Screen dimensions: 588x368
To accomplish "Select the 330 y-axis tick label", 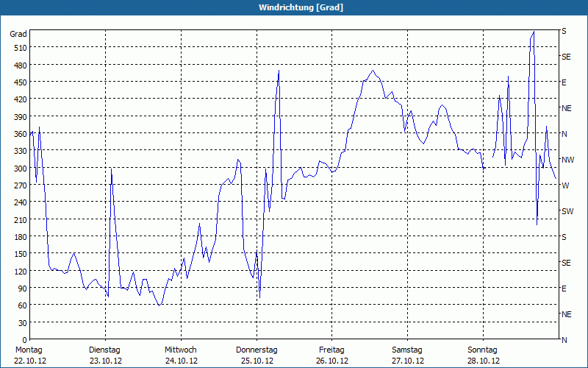I will [21, 151].
